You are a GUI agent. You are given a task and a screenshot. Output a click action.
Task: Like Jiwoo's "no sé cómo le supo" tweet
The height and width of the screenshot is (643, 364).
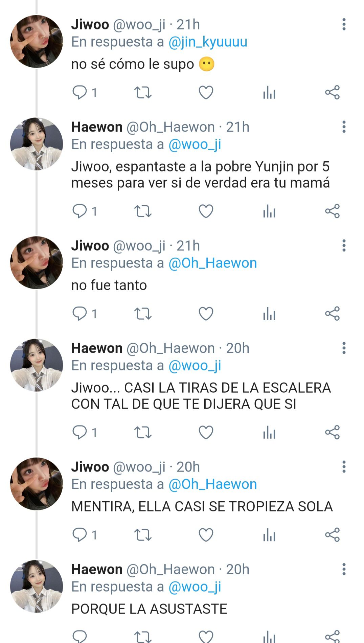point(206,92)
